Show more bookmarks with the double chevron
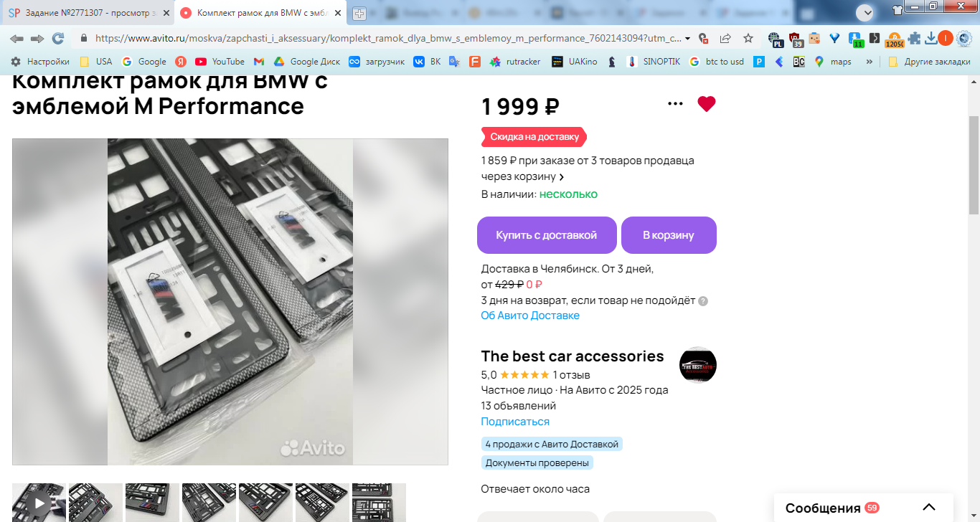The image size is (980, 522). [870, 62]
